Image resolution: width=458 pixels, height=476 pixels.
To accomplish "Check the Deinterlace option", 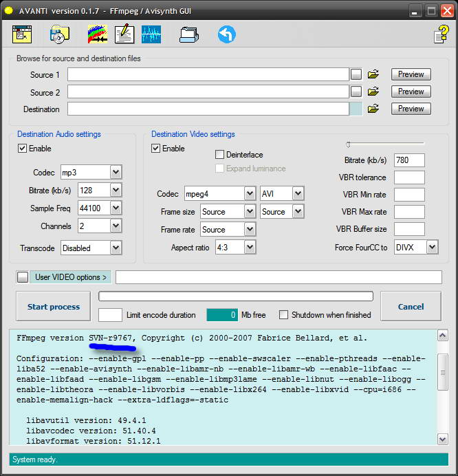I will click(220, 155).
